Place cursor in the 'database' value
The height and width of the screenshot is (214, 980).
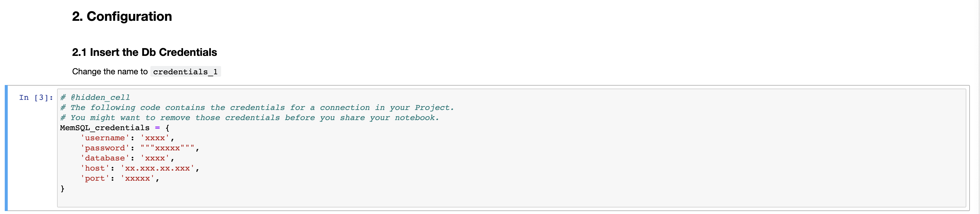click(x=155, y=158)
